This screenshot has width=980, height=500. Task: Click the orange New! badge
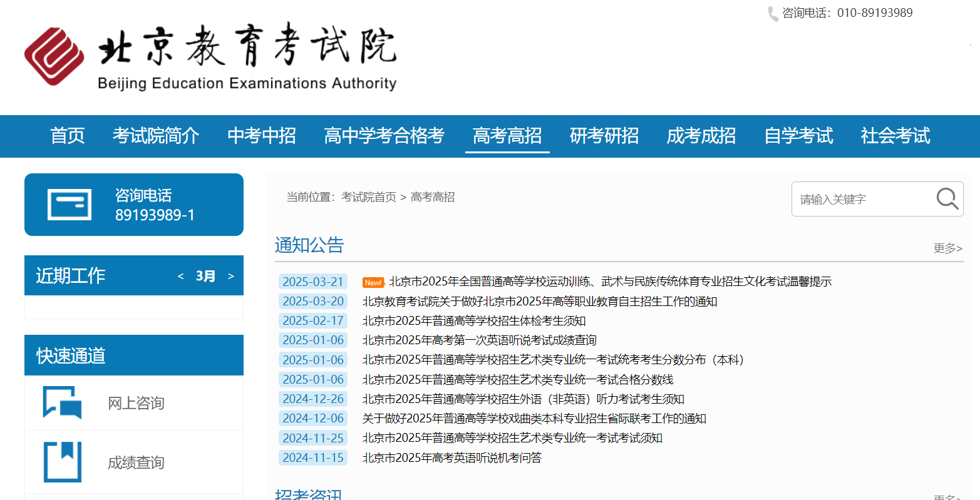coord(373,282)
